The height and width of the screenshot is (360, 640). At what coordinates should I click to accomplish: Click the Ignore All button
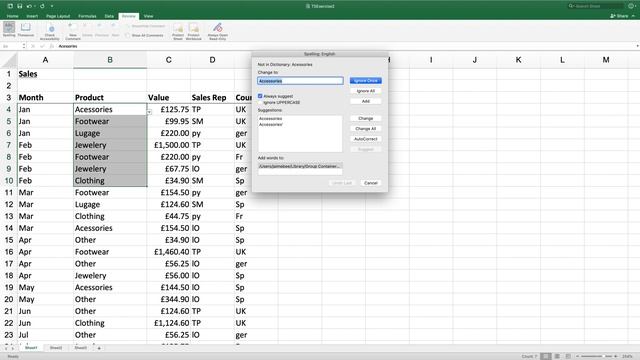click(366, 91)
